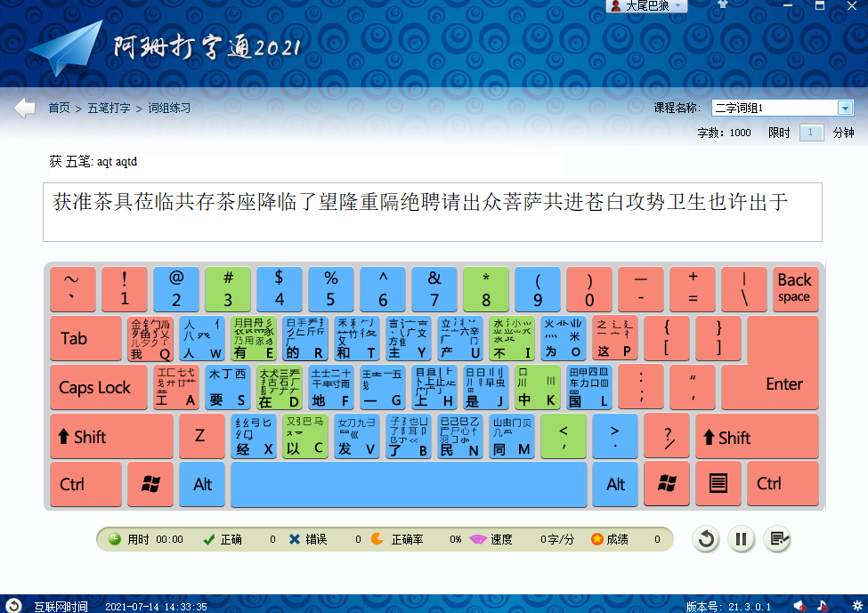Click the practice text box
868x613 pixels.
tap(433, 213)
